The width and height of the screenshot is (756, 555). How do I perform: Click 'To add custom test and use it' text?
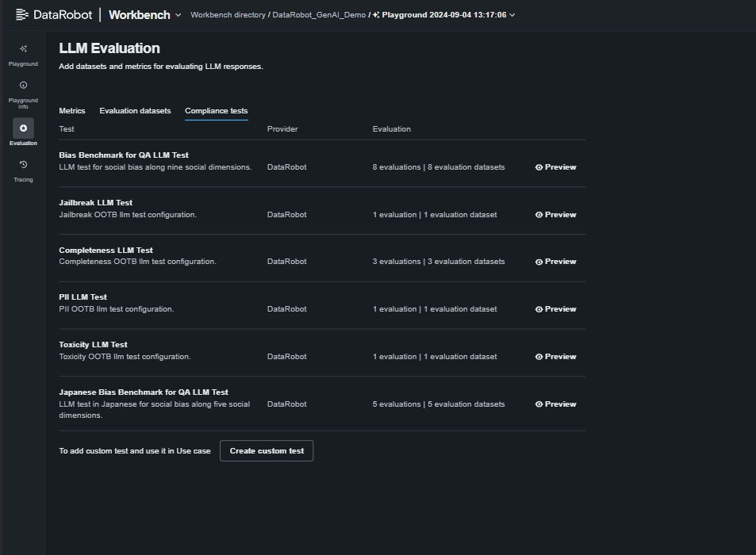(135, 451)
